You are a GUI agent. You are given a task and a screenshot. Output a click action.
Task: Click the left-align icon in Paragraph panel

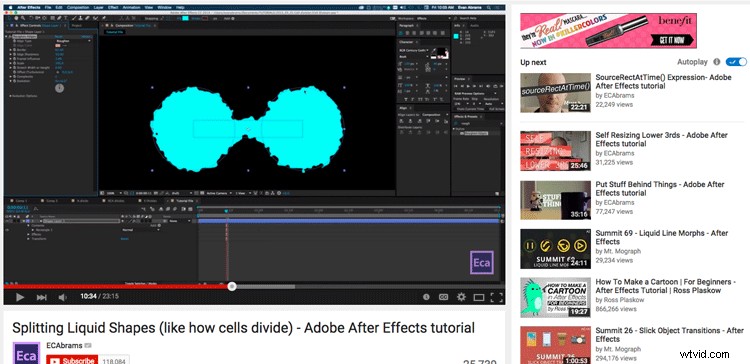coord(401,33)
